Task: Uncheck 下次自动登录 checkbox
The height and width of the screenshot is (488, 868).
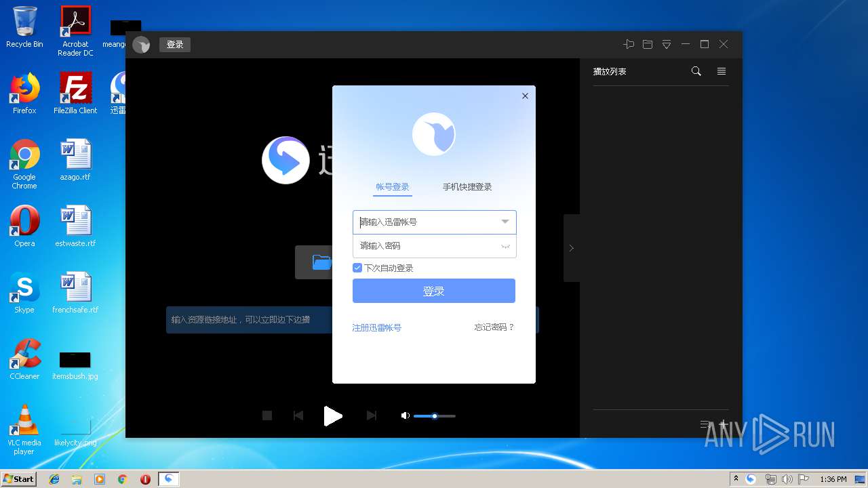Action: pos(357,268)
